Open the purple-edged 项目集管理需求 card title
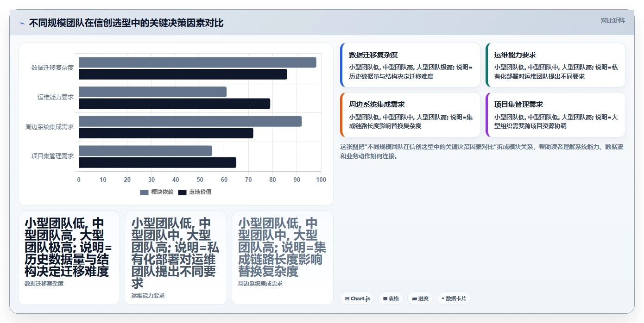Image resolution: width=644 pixels, height=323 pixels. [518, 105]
